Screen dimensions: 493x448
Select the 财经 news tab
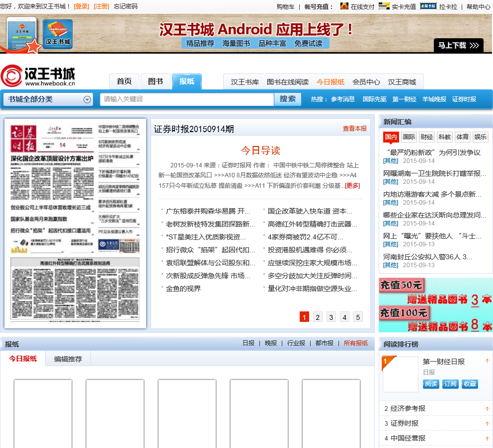(427, 137)
